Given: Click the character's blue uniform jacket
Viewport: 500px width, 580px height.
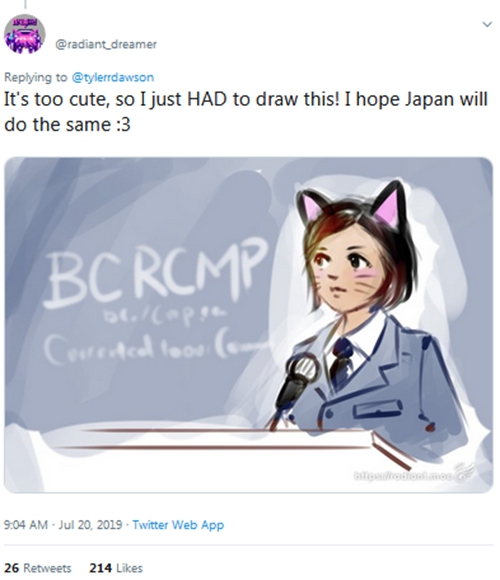Looking at the screenshot, I should [x=392, y=381].
